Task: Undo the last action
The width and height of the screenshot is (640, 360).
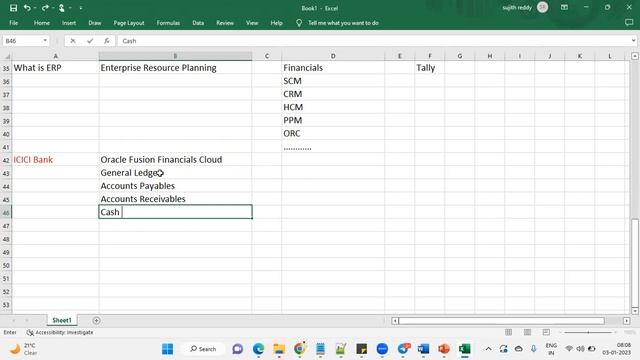Action: 27,8
